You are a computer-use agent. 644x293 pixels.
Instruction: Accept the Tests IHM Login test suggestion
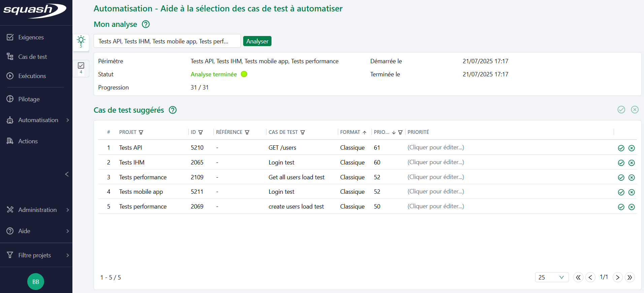click(621, 163)
